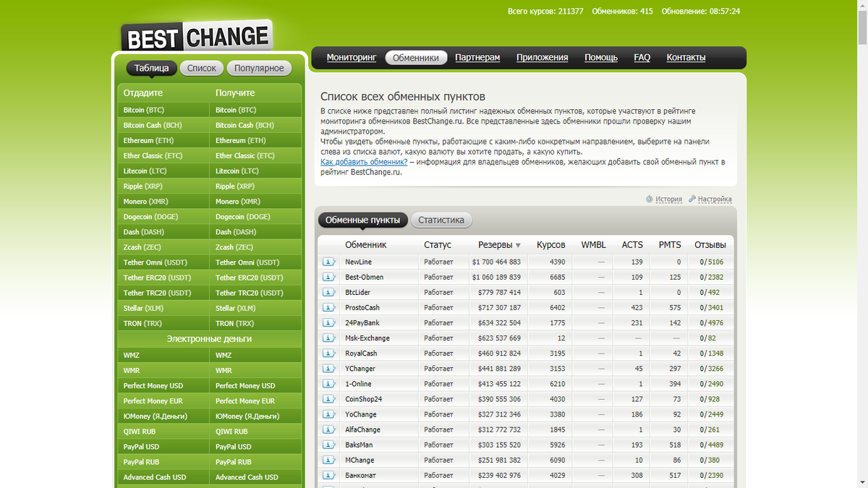Screen dimensions: 868x488
Task: Sort table by Статус column header
Action: point(438,244)
